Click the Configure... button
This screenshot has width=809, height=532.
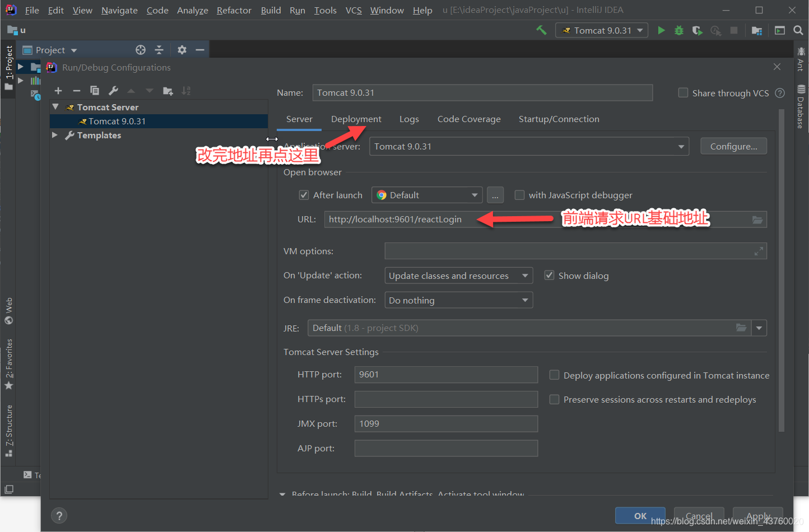coord(734,147)
